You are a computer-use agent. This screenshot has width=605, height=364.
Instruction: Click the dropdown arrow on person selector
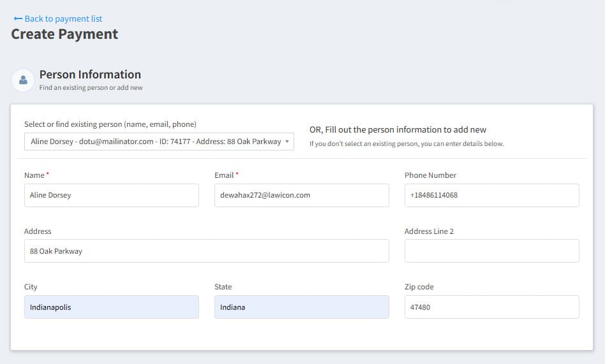(x=287, y=142)
